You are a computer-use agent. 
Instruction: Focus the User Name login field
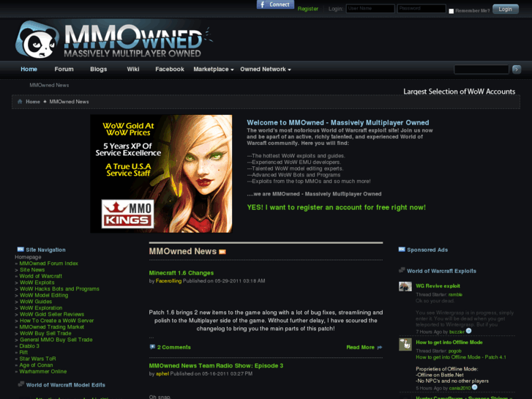click(370, 9)
